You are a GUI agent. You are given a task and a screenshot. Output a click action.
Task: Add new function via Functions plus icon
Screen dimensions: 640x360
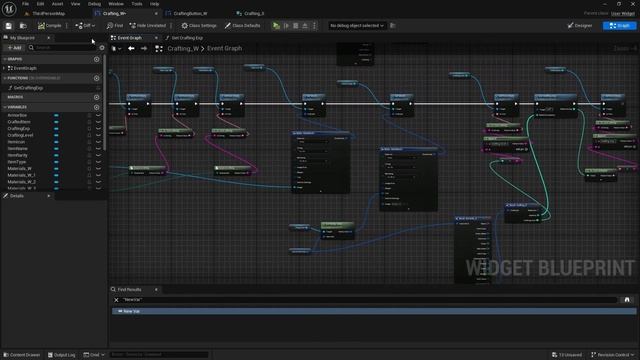pos(97,78)
